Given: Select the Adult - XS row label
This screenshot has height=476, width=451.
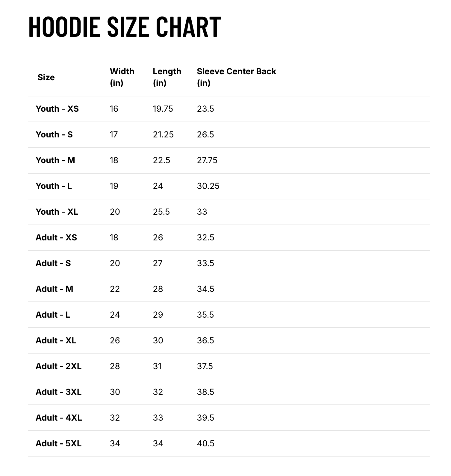Looking at the screenshot, I should click(x=56, y=237).
